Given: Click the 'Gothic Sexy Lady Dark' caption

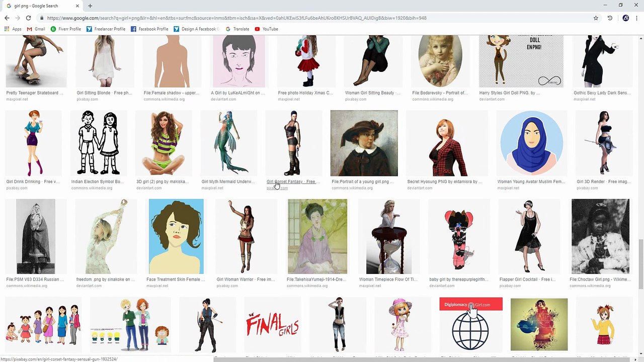Looking at the screenshot, I should point(603,93).
